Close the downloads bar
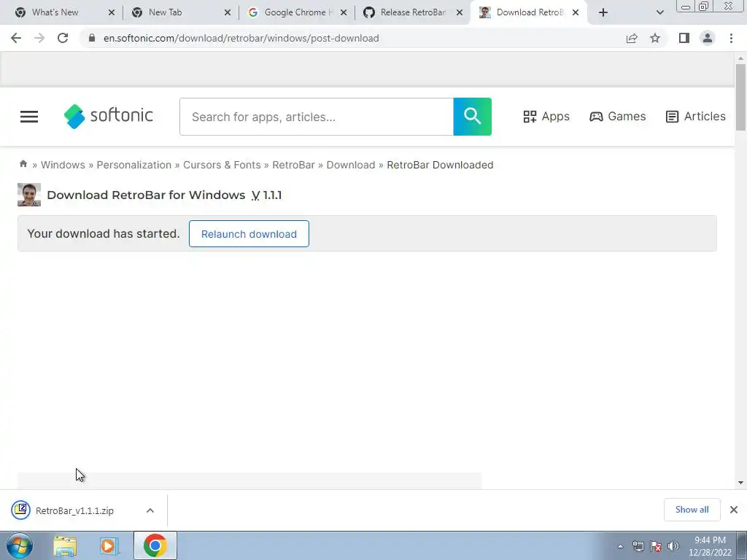747x560 pixels. (x=734, y=510)
